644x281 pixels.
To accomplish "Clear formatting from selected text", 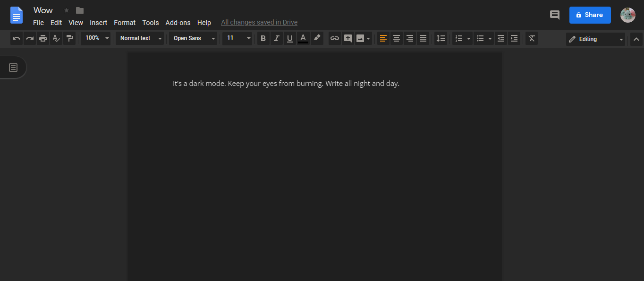I will pos(532,38).
